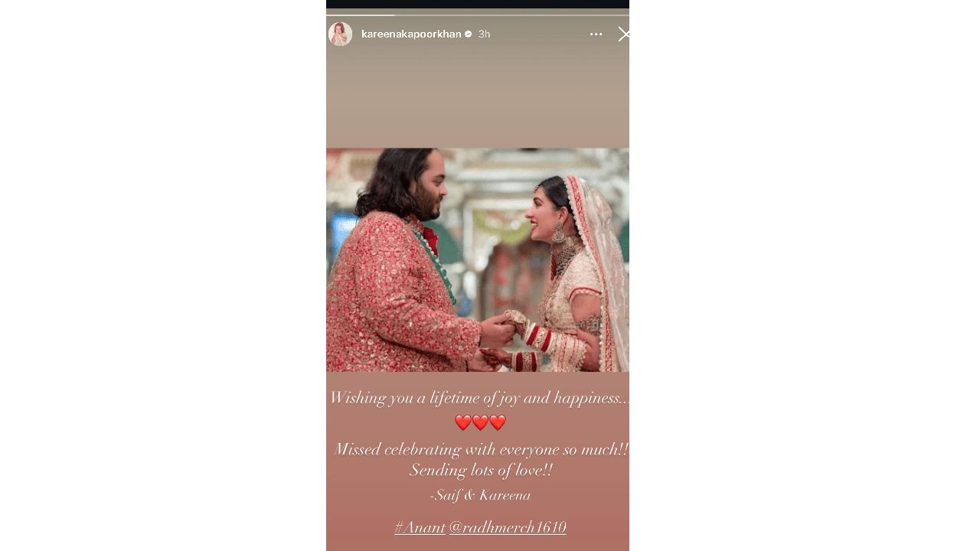Click the red heart emojis

tap(480, 422)
